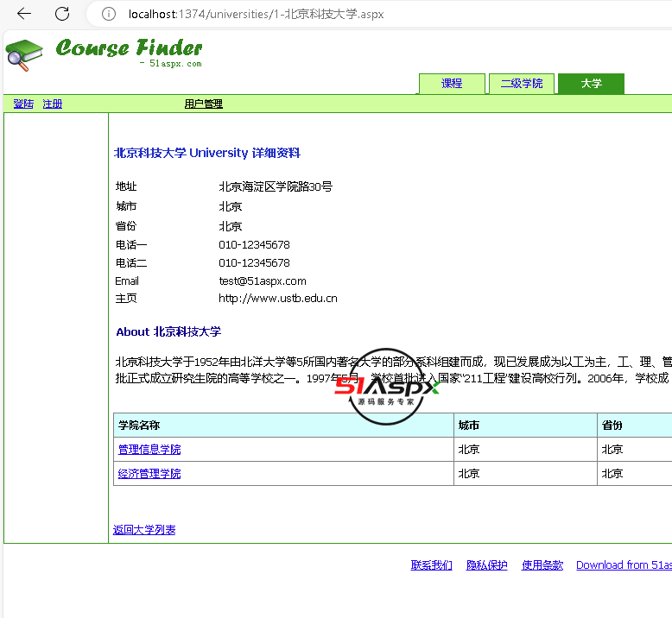The height and width of the screenshot is (618, 672).
Task: Click the Course Finder book logo
Action: coord(24,55)
